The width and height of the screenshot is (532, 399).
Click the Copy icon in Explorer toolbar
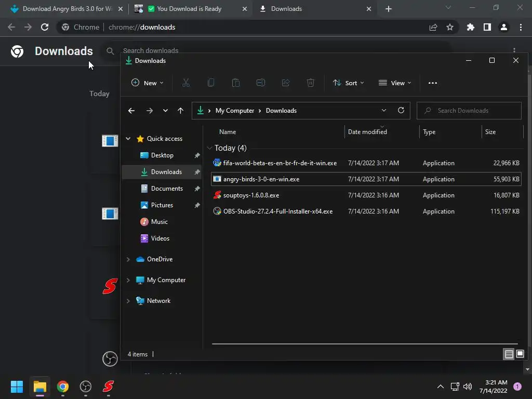pos(211,83)
